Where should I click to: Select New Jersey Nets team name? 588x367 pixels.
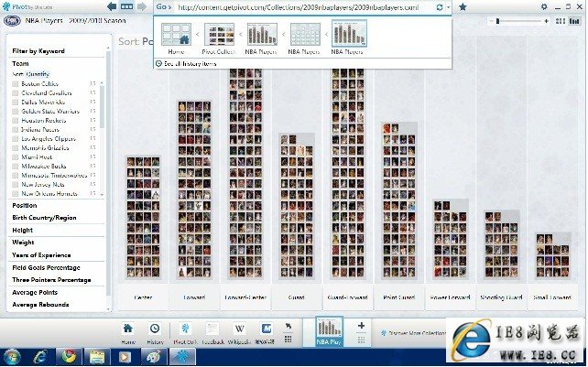click(x=43, y=185)
